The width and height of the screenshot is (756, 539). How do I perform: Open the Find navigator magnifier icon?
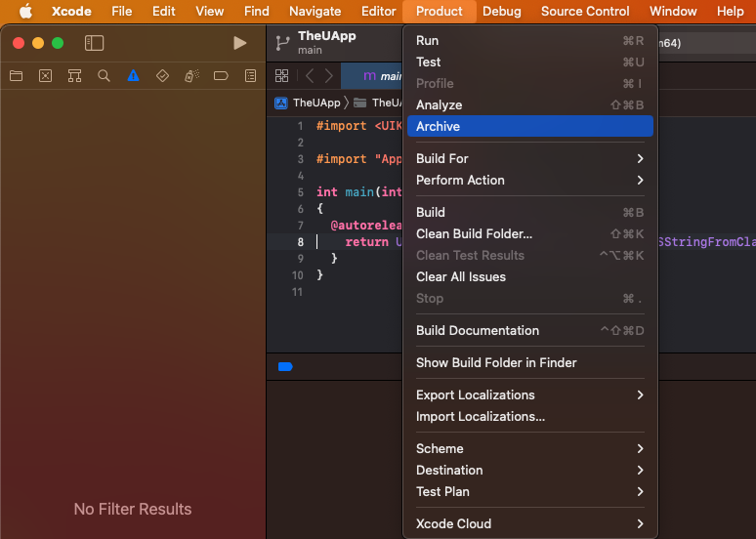pos(104,75)
